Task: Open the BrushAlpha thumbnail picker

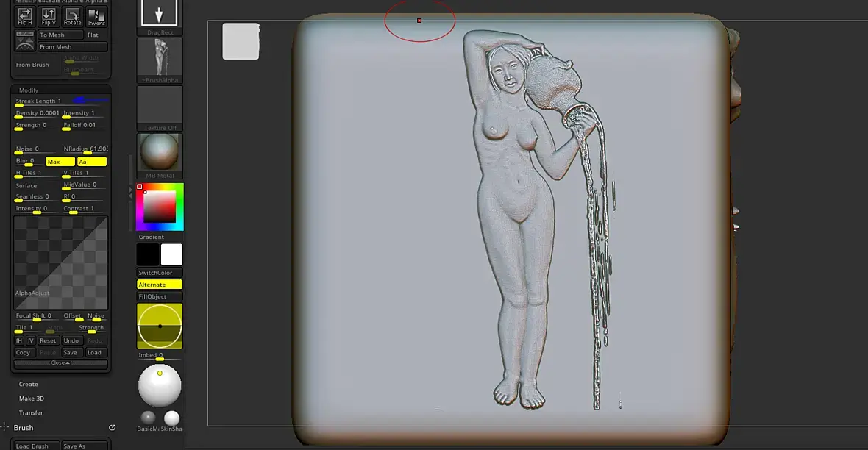Action: [x=160, y=61]
